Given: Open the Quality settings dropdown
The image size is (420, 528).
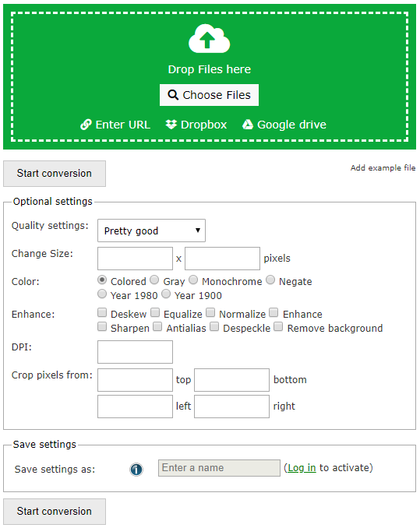Looking at the screenshot, I should coord(152,231).
